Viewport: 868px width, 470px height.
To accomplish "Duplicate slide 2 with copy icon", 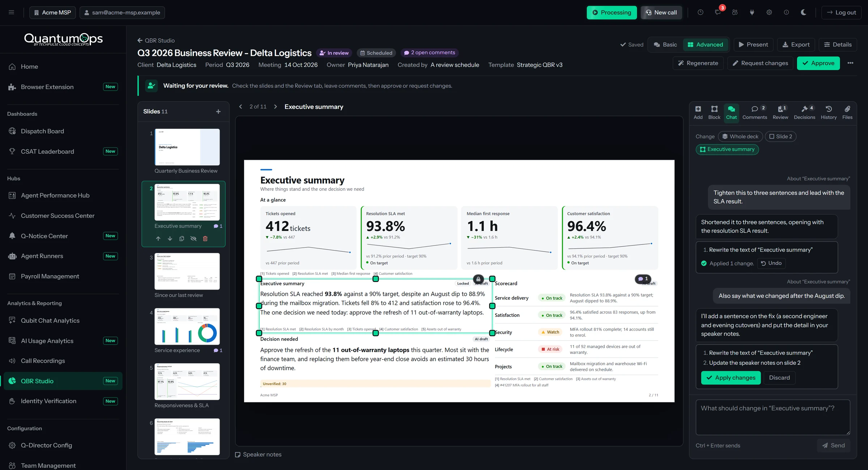I will [182, 239].
